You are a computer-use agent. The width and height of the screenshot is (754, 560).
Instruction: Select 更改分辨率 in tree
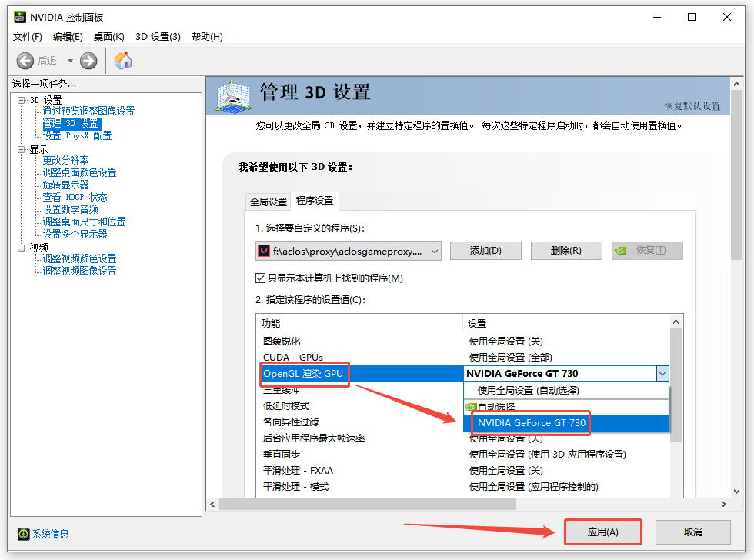click(66, 160)
